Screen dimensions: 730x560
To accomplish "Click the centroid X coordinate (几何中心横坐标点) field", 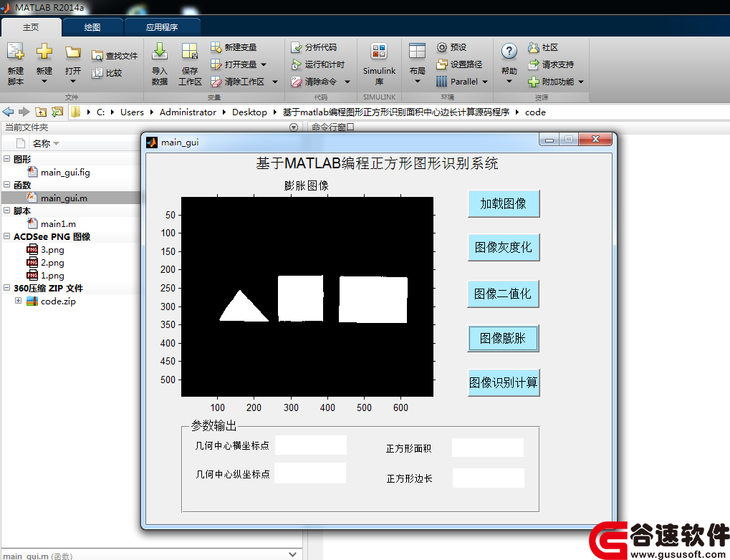I will [x=310, y=445].
